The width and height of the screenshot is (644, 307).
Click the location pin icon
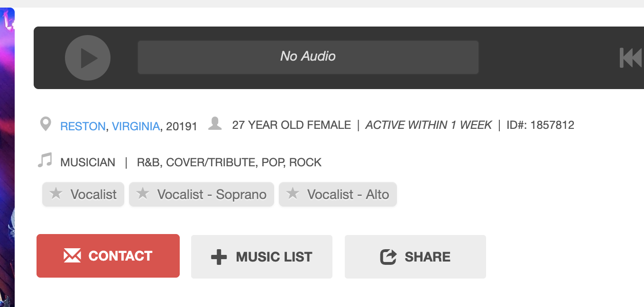click(x=46, y=125)
